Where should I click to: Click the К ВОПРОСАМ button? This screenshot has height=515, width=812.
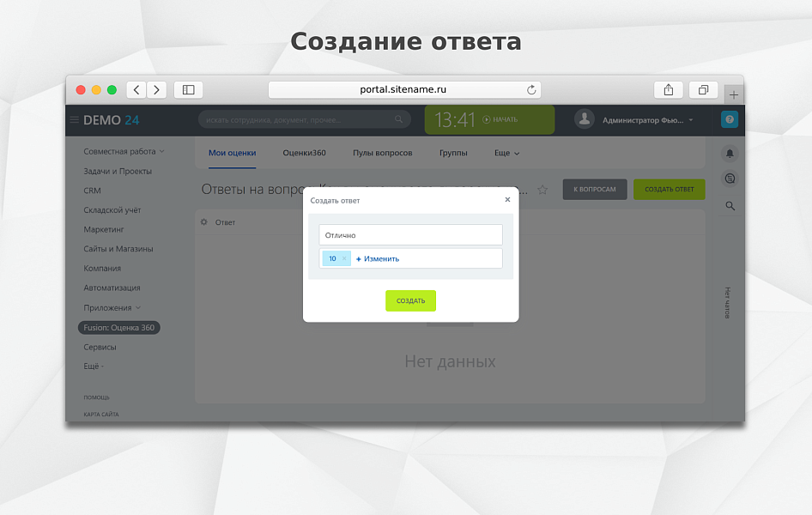click(595, 189)
